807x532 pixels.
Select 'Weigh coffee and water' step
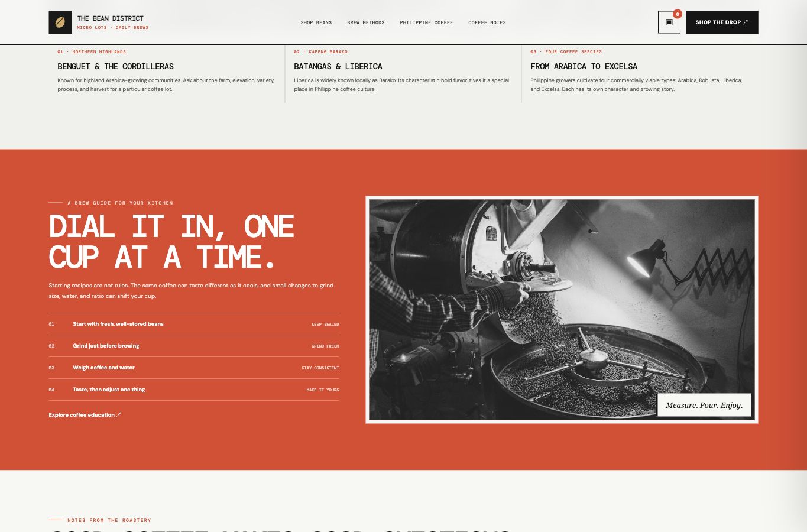coord(194,368)
